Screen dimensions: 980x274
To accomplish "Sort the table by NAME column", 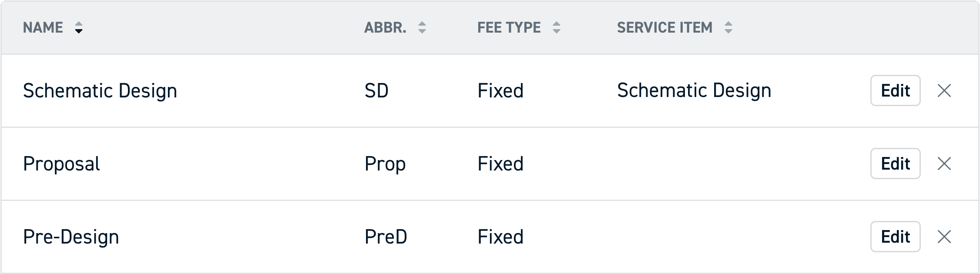I will pos(42,27).
